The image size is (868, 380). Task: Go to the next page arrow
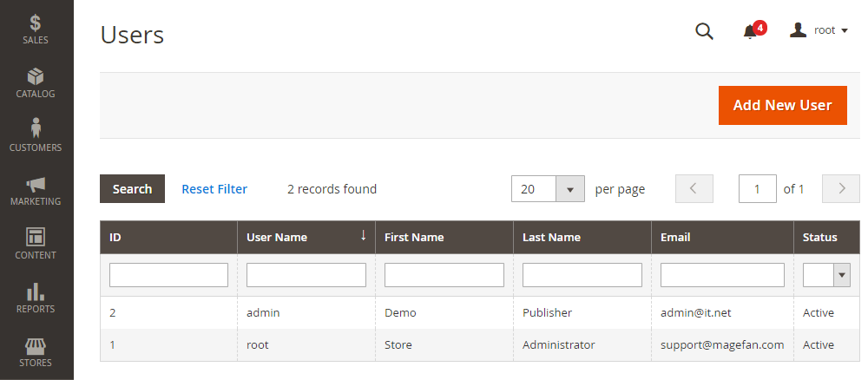pos(840,189)
